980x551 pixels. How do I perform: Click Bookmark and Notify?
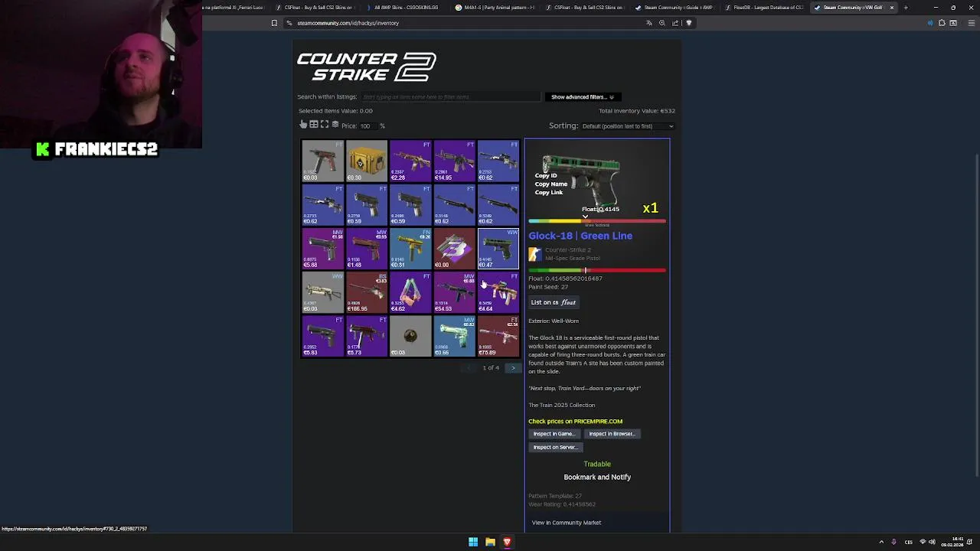pos(597,477)
